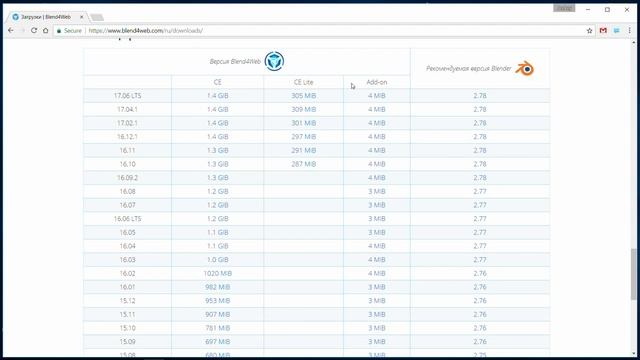Image resolution: width=640 pixels, height=360 pixels.
Task: Download the 15.12 Add-on 3 MiB
Action: point(377,301)
